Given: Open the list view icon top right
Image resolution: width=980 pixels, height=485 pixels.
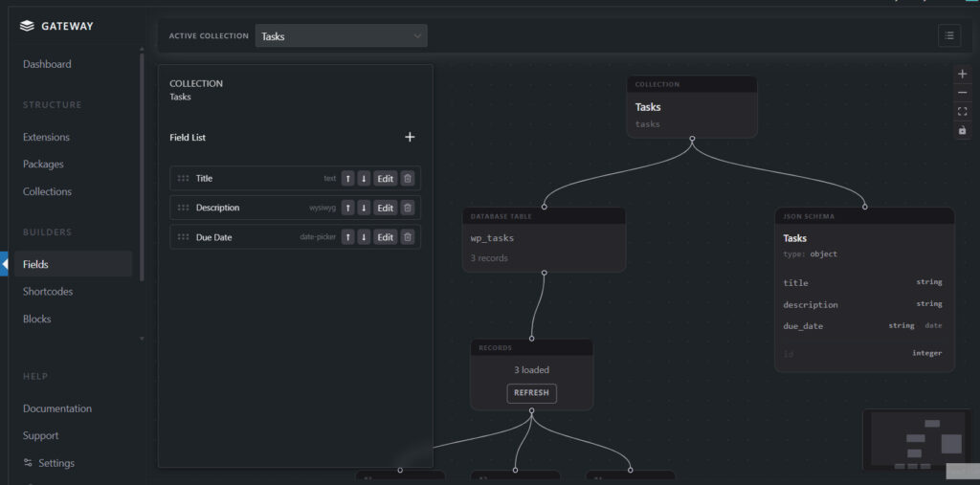Looking at the screenshot, I should point(949,35).
